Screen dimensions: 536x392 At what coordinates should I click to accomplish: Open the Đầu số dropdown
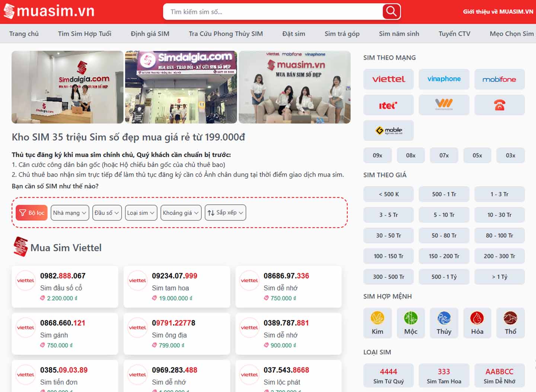coord(107,213)
